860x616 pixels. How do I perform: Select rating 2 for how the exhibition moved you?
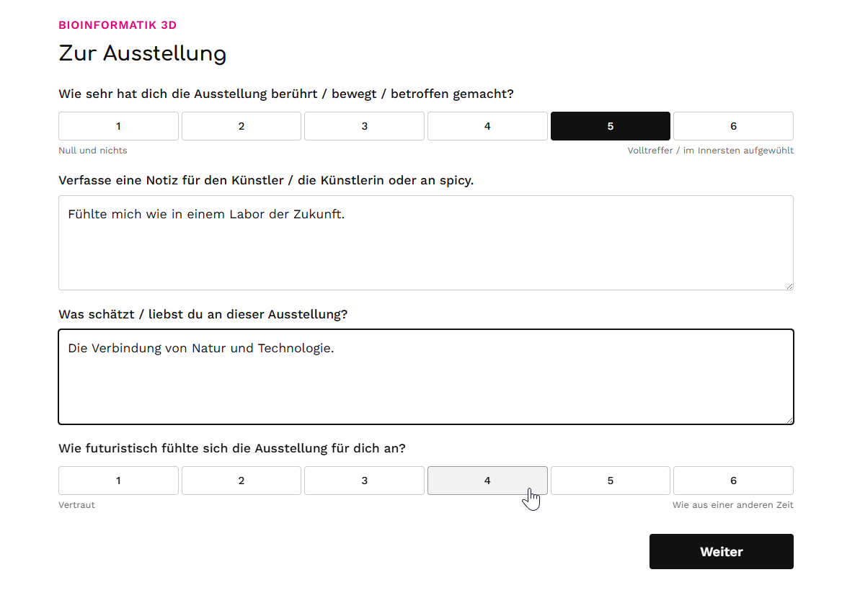(x=241, y=126)
